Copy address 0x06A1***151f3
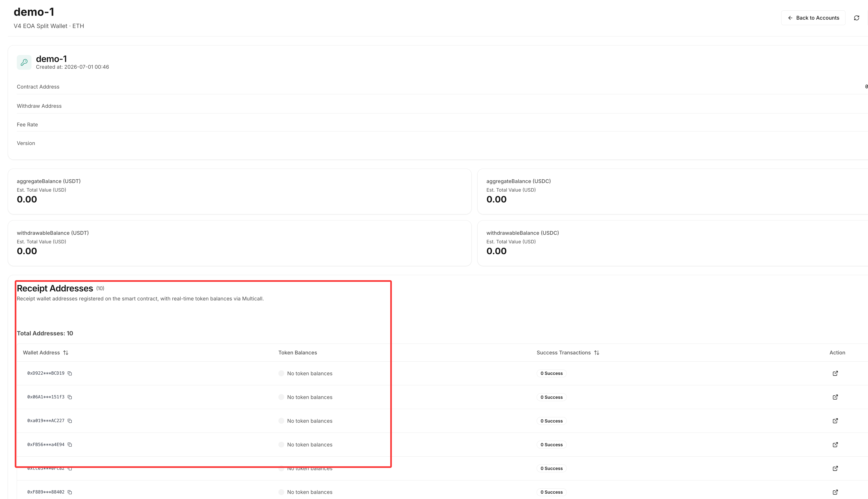 [x=70, y=397]
